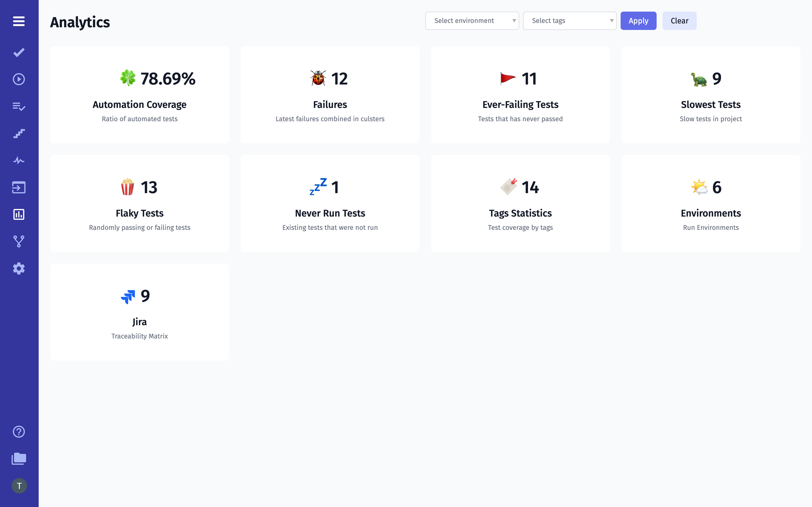
Task: Open Plans list-check sidebar icon
Action: [x=19, y=106]
